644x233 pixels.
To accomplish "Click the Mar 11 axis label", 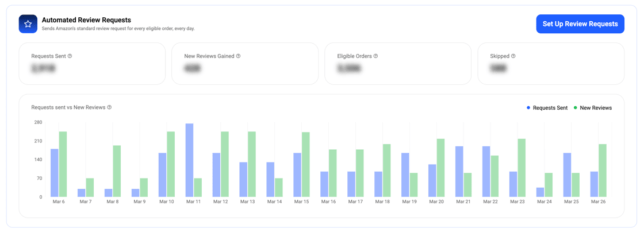I will click(x=193, y=202).
